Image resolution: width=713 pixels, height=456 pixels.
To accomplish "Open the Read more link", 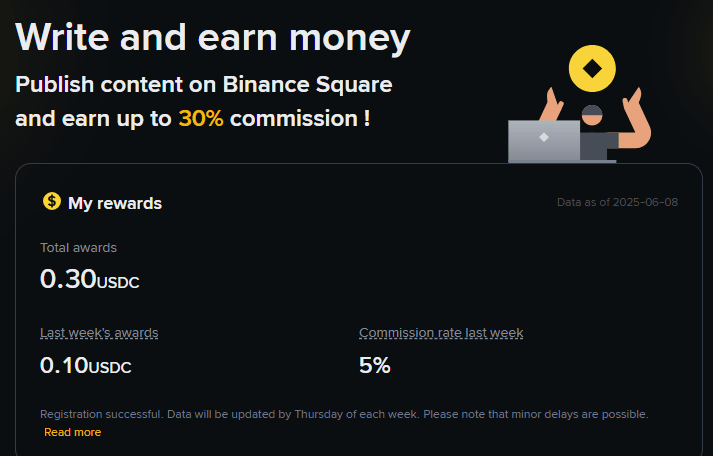I will [72, 432].
